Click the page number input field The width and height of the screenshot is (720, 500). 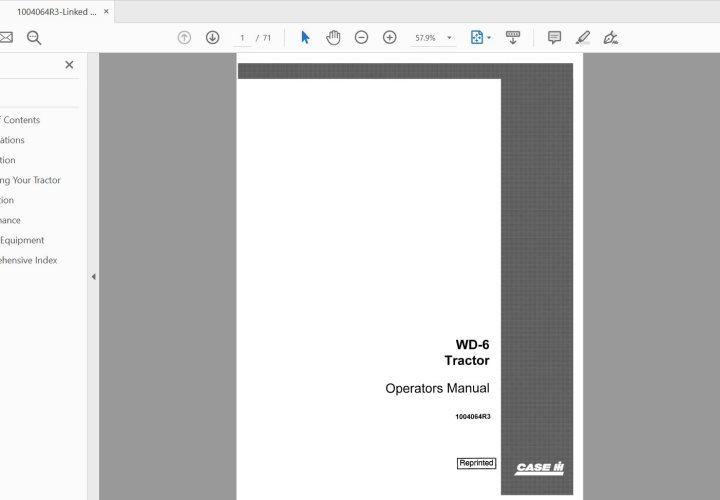pyautogui.click(x=242, y=38)
